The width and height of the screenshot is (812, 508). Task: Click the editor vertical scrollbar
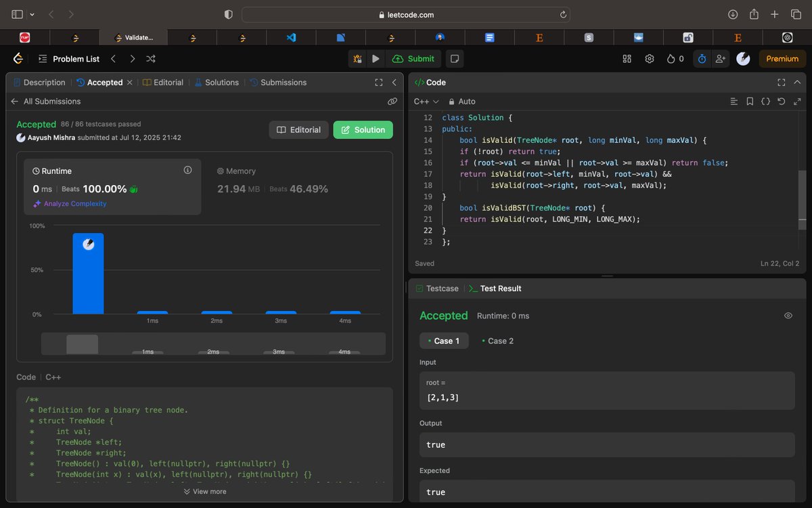click(803, 200)
